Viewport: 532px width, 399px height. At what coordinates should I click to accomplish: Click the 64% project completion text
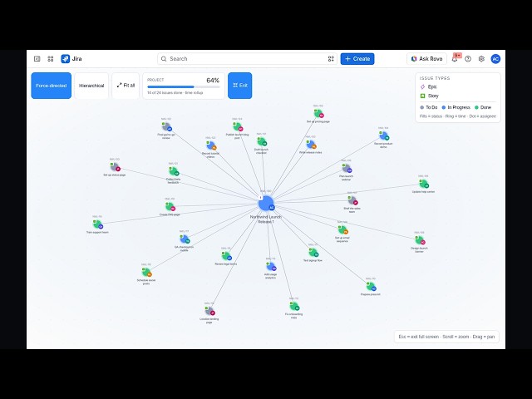click(213, 81)
